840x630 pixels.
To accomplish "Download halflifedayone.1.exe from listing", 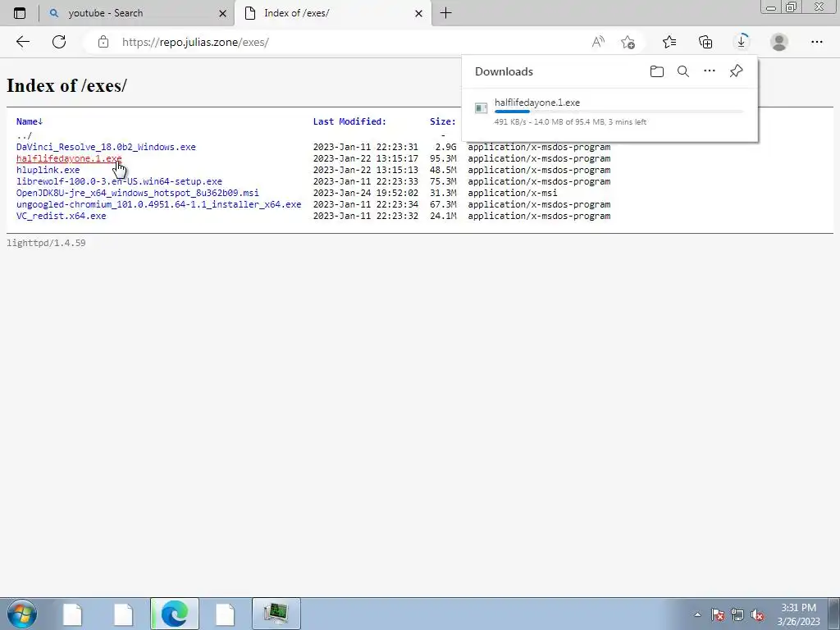I will tap(69, 158).
